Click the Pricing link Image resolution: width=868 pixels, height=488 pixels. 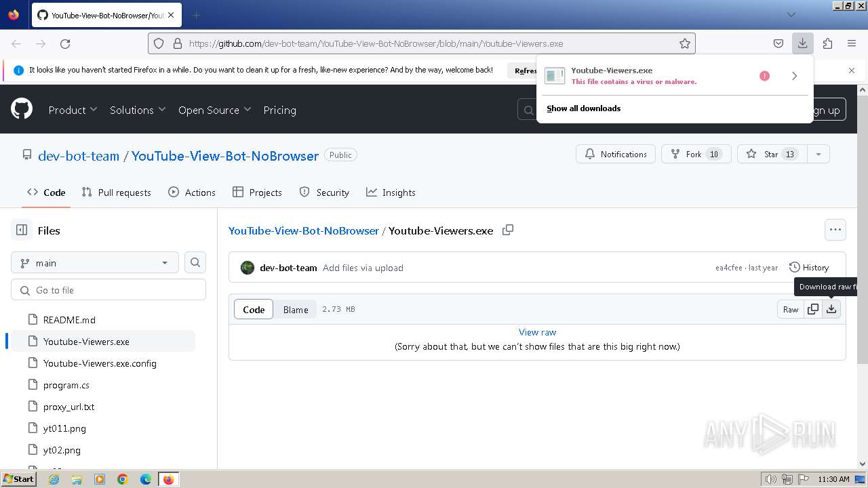coord(279,110)
